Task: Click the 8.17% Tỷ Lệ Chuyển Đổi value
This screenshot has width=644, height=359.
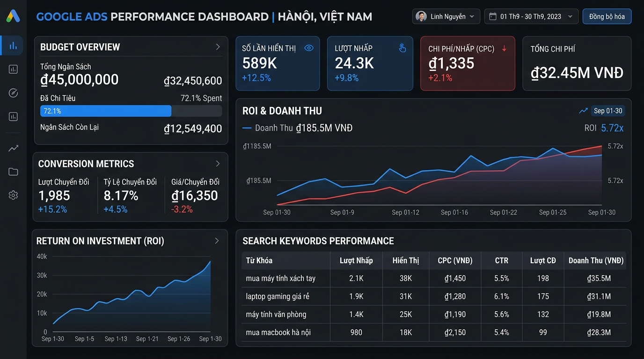Action: pos(121,195)
